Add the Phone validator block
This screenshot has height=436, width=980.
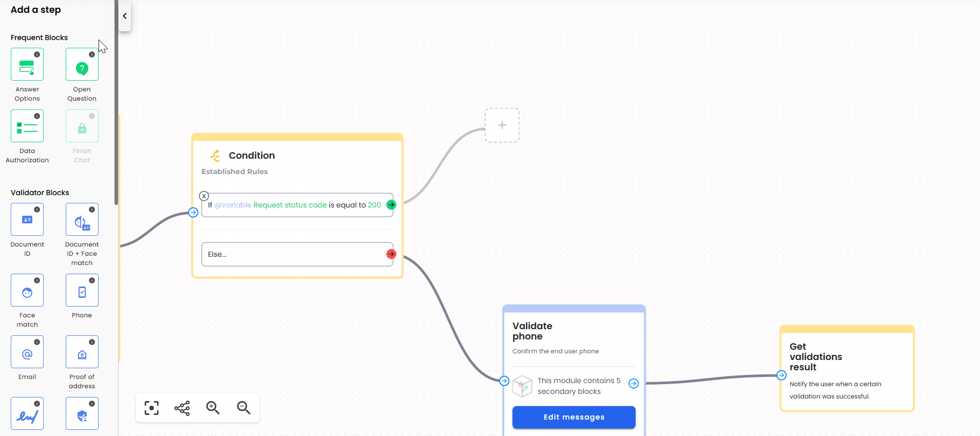pos(82,291)
